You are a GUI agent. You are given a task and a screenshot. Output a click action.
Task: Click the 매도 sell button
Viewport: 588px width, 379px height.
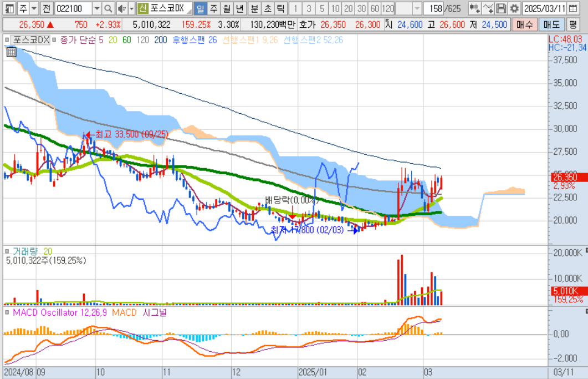click(x=551, y=24)
